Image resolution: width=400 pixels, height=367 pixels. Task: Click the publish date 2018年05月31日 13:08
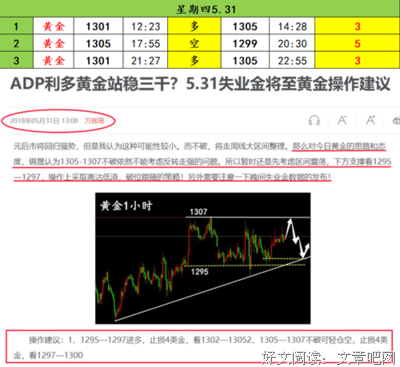click(x=44, y=121)
